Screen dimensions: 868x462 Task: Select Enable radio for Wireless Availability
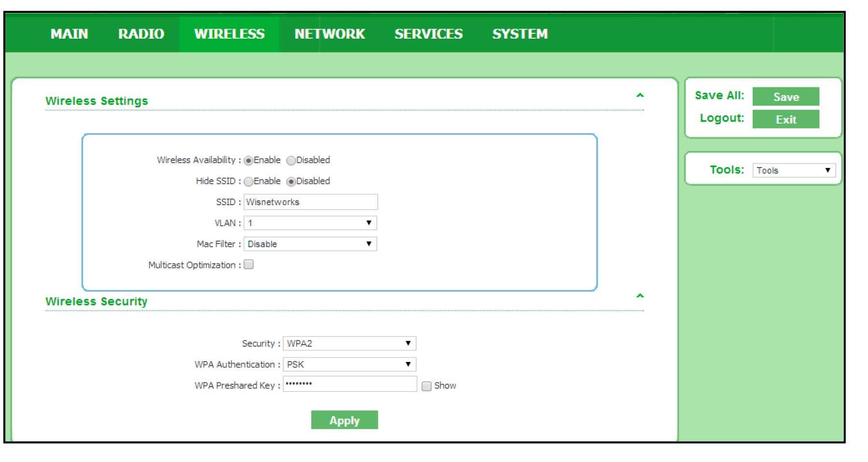[248, 160]
